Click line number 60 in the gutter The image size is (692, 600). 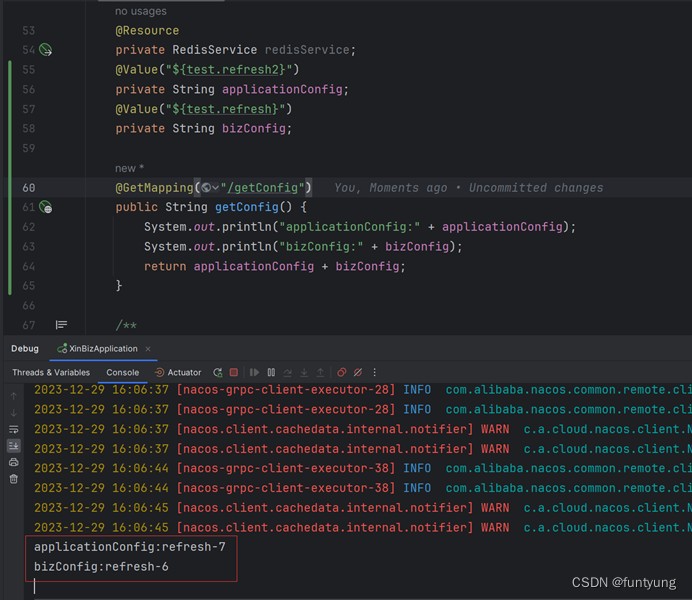click(x=29, y=188)
